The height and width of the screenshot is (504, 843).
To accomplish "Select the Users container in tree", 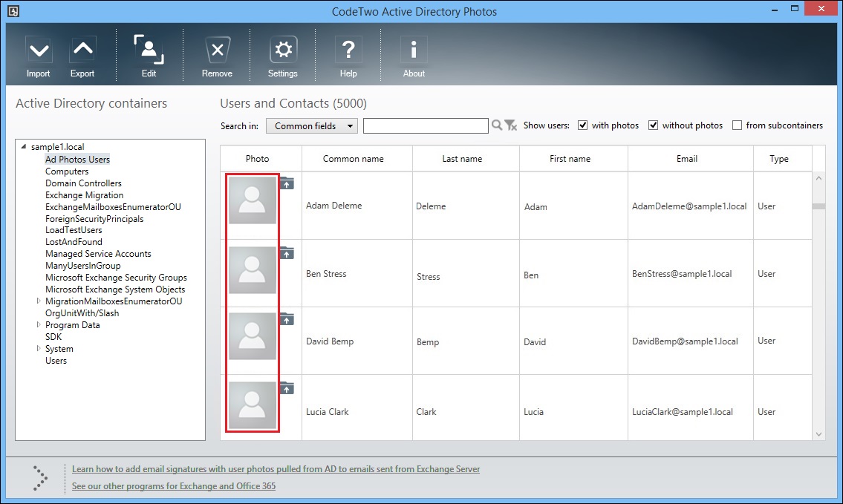I will 56,361.
